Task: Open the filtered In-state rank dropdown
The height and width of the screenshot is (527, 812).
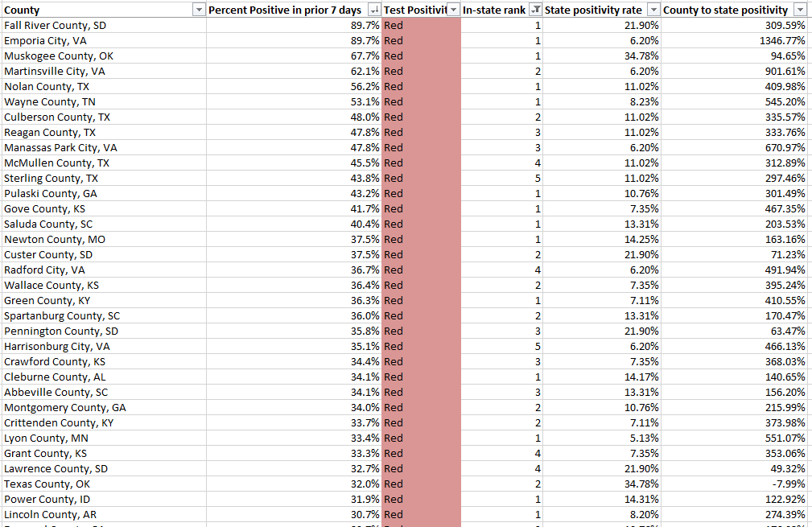Action: click(536, 10)
